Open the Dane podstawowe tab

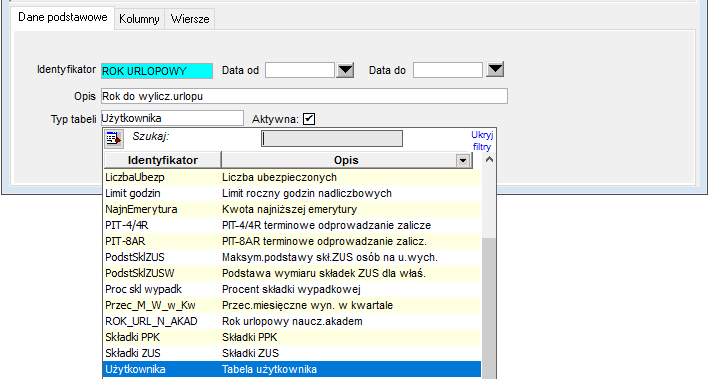click(x=62, y=17)
